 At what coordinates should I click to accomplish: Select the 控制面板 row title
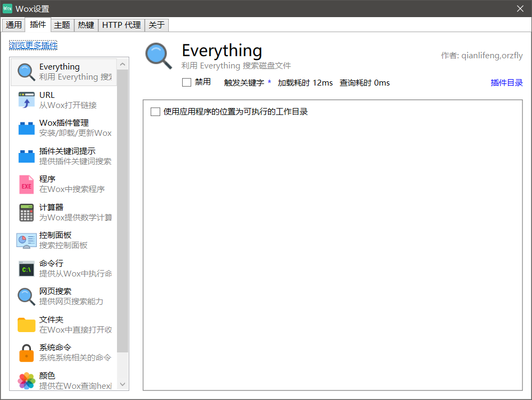pyautogui.click(x=56, y=235)
